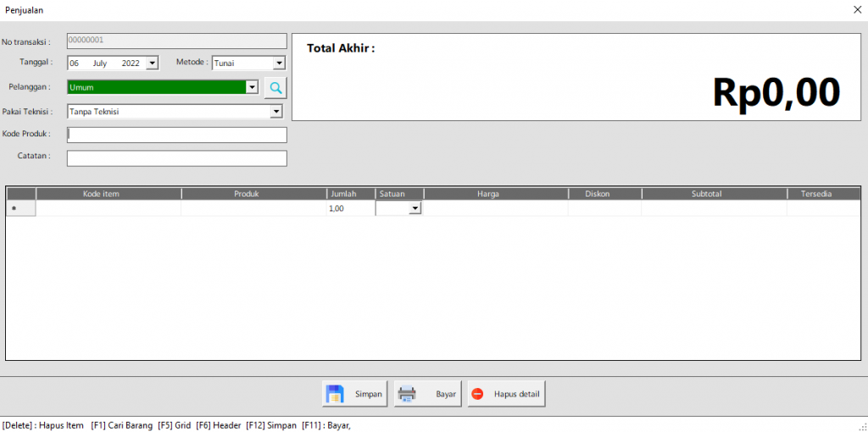Select the year 2022 in Tanggal
Viewport: 868px width, 432px height.
click(131, 63)
